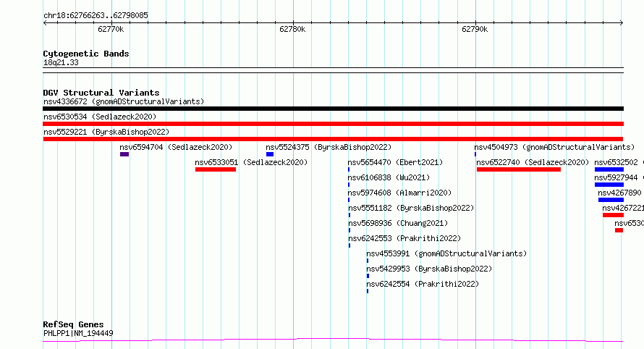Image resolution: width=644 pixels, height=349 pixels.
Task: Select the DGV Structural Variants track title
Action: [101, 93]
